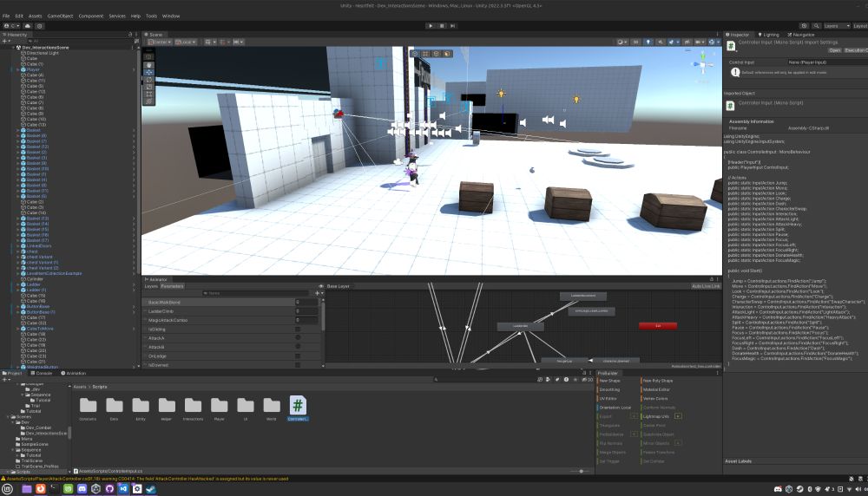Click New Poly Shape in ProBuilder
Screen dimensions: 868x496
point(658,381)
